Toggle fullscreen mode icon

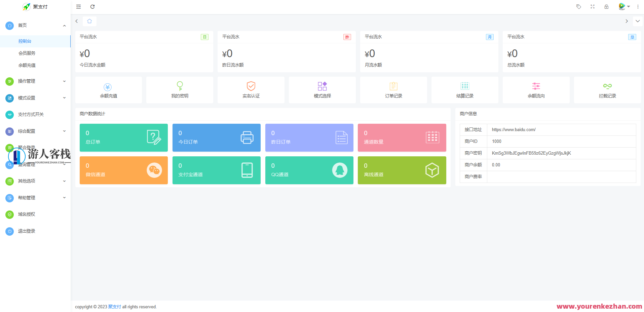click(x=593, y=7)
